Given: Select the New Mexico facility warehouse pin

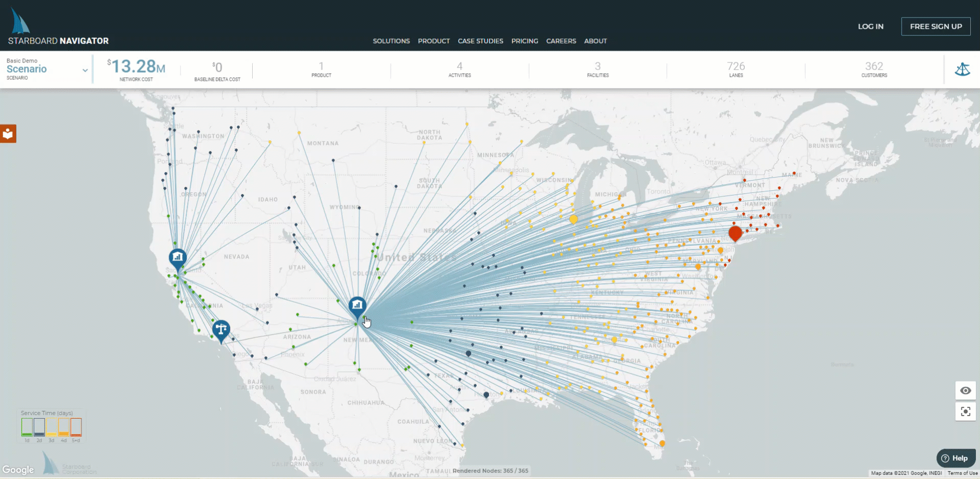Looking at the screenshot, I should (357, 306).
